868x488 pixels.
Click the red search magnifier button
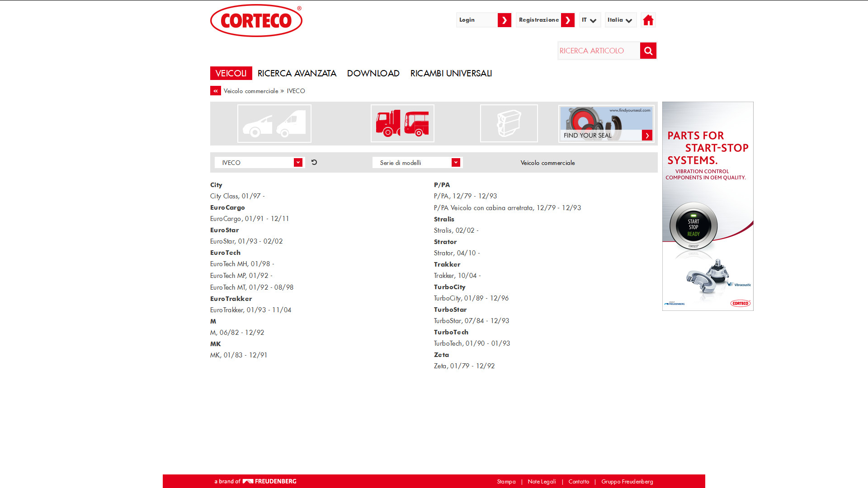[x=648, y=51]
